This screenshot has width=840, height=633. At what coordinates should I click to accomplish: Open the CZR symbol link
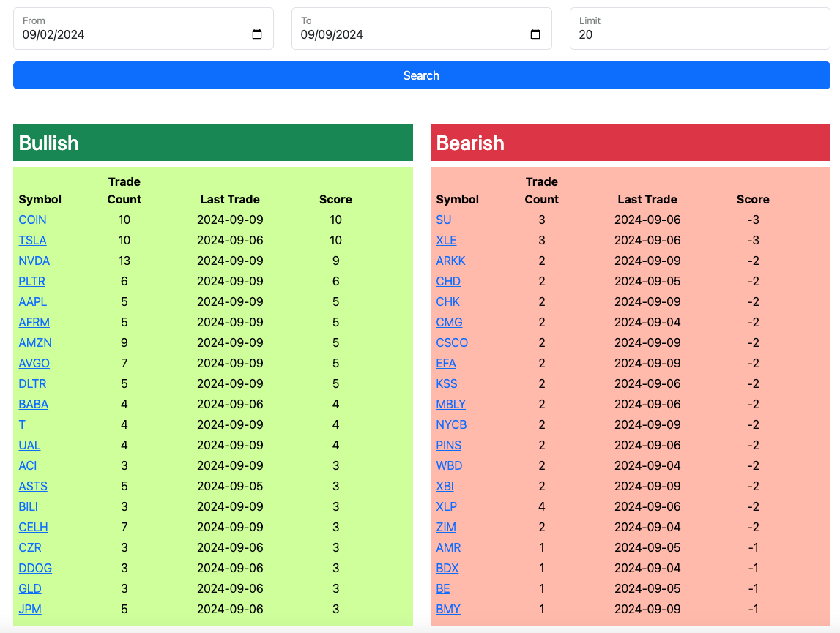30,548
